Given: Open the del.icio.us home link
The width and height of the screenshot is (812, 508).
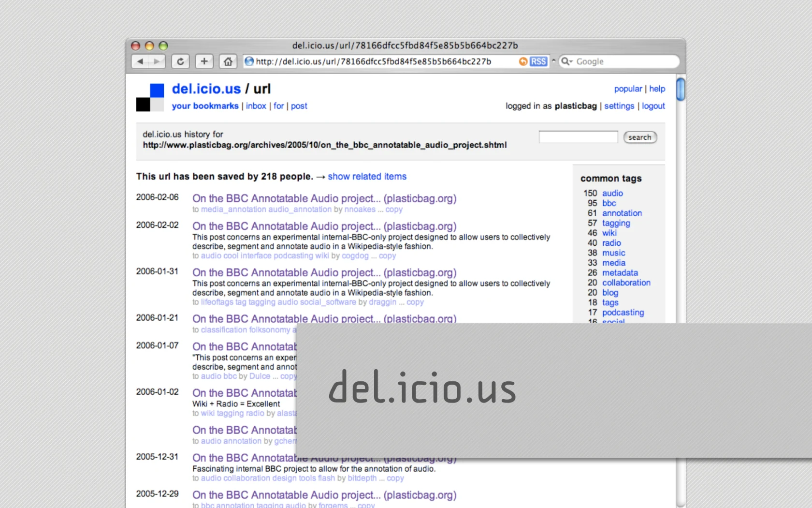Looking at the screenshot, I should point(206,89).
